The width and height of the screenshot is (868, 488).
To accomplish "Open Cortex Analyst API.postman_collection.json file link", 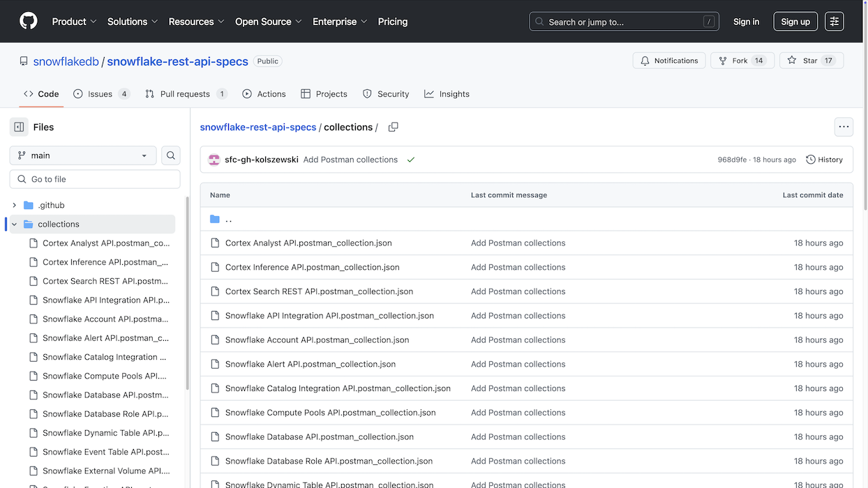I will point(308,243).
